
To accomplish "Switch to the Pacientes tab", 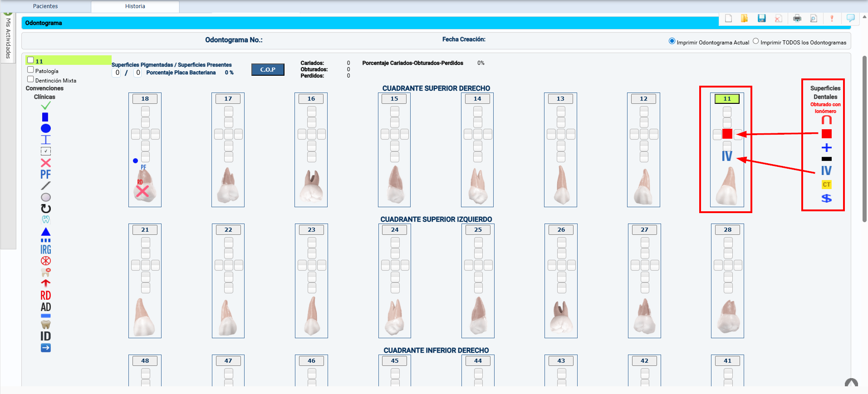I will pyautogui.click(x=45, y=6).
